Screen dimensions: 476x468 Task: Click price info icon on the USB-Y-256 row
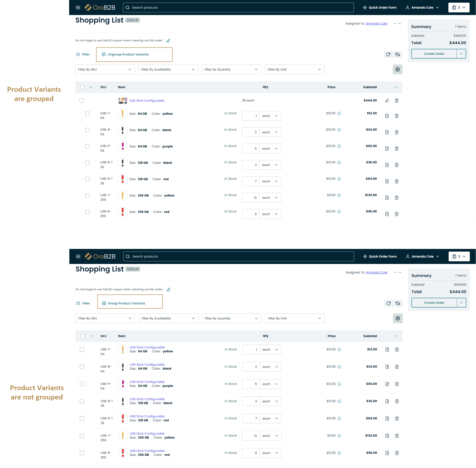(339, 195)
